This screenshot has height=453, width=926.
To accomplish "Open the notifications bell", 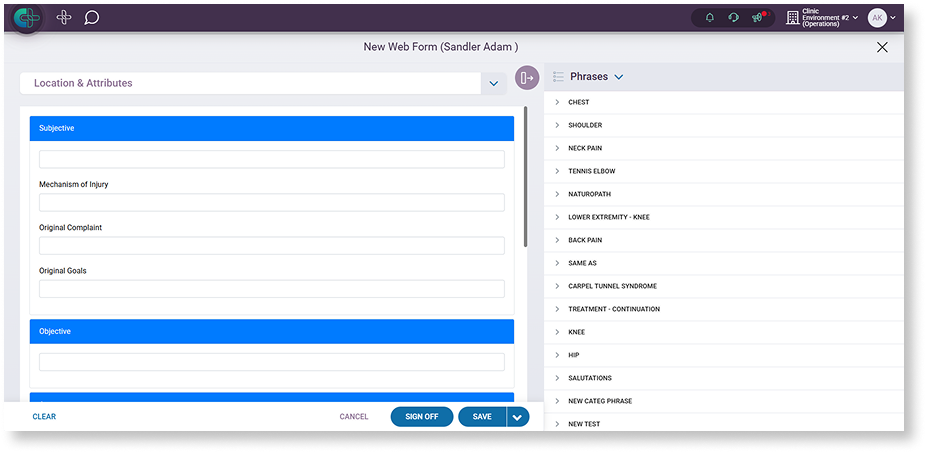I will click(709, 18).
